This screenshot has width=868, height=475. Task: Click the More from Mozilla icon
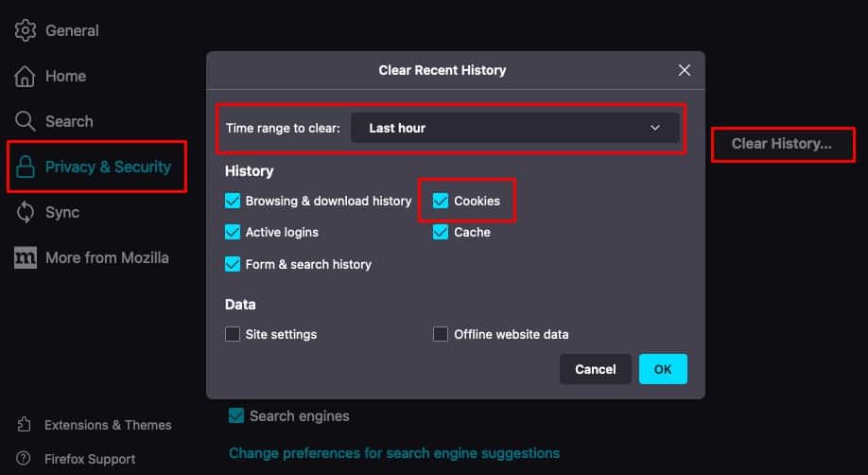tap(26, 257)
